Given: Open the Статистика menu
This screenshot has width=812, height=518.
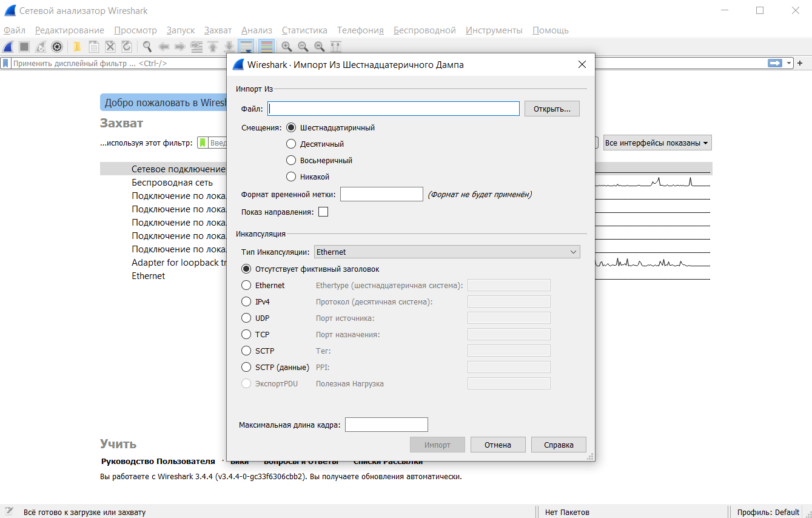Looking at the screenshot, I should coord(304,30).
